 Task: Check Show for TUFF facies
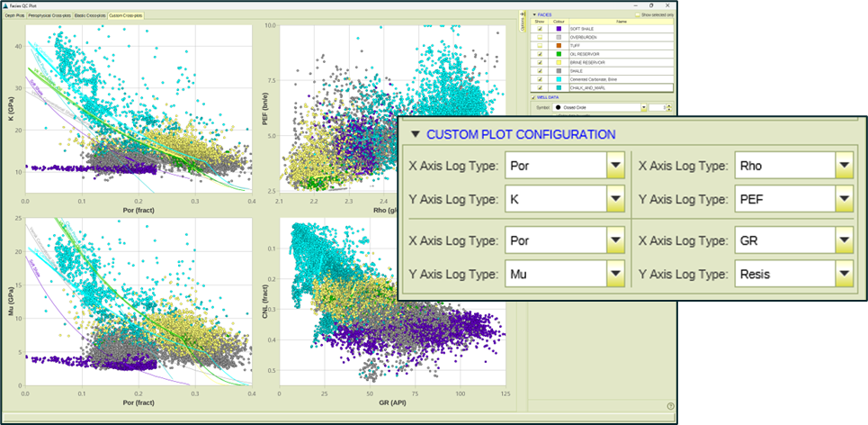(540, 45)
